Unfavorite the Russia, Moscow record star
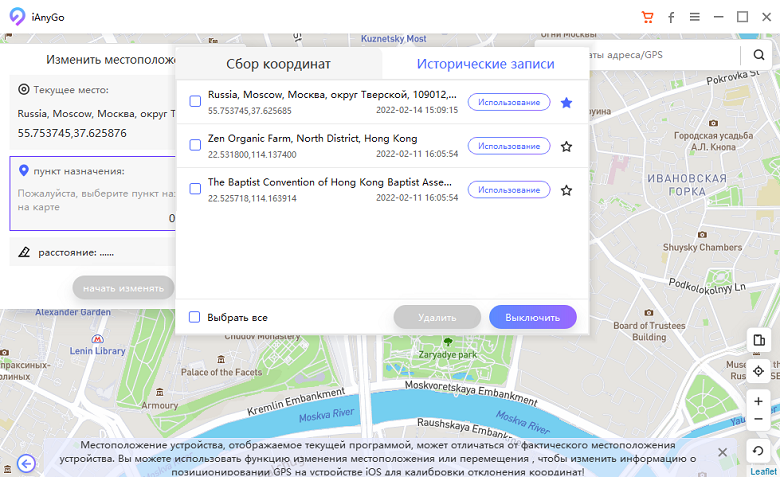Viewport: 780px width, 477px height. click(x=566, y=102)
